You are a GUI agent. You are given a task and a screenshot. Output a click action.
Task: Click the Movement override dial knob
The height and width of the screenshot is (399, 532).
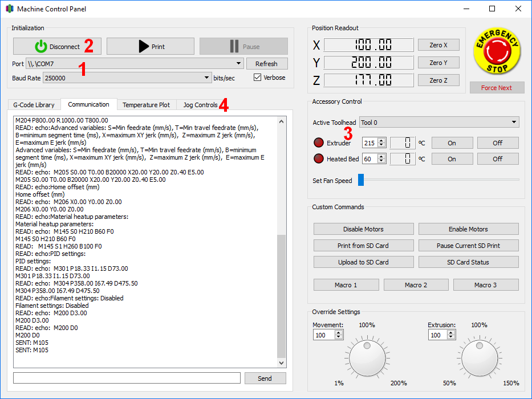367,357
